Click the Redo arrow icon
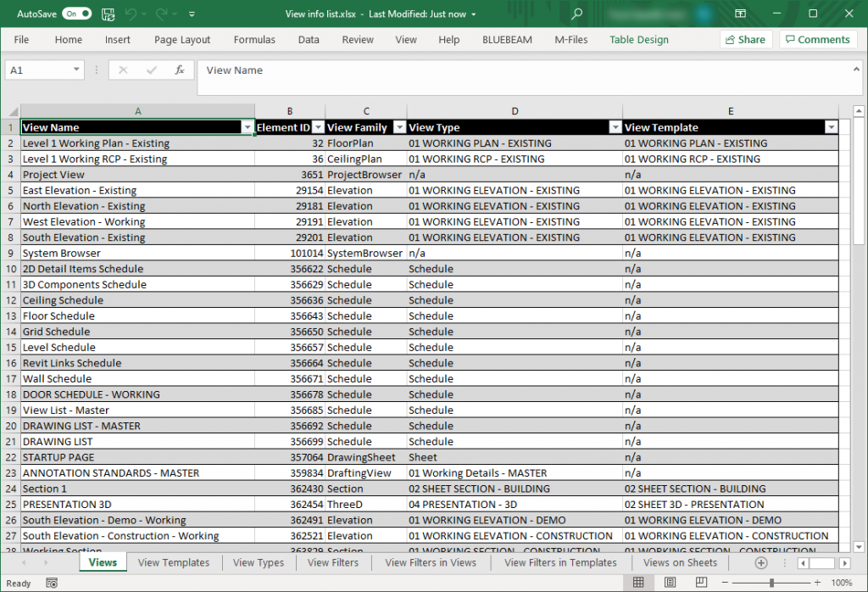Image resolution: width=868 pixels, height=592 pixels. click(162, 14)
